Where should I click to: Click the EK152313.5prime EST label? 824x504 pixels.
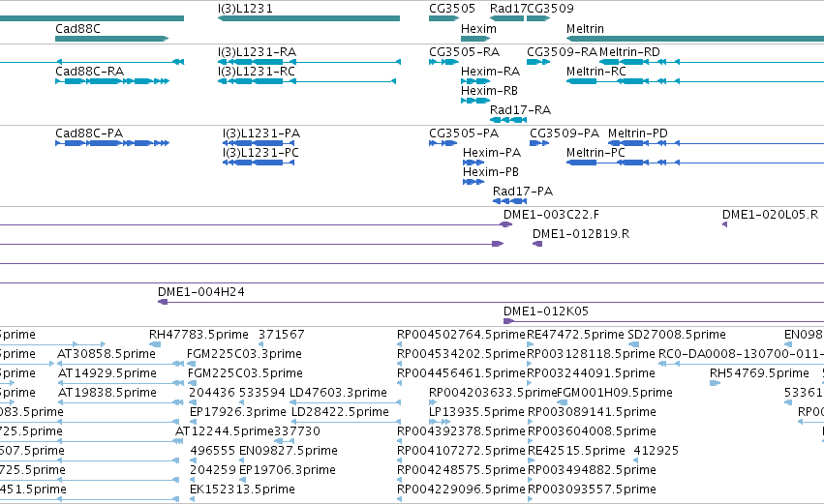pyautogui.click(x=242, y=489)
